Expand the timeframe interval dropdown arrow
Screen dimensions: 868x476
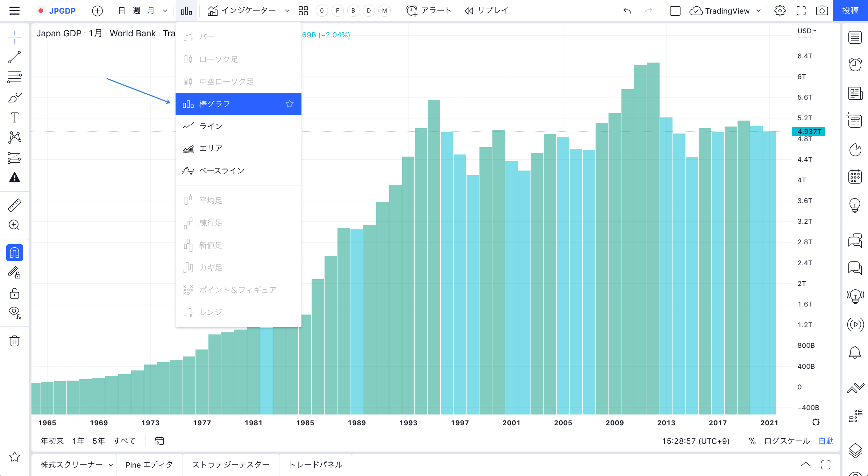(165, 10)
